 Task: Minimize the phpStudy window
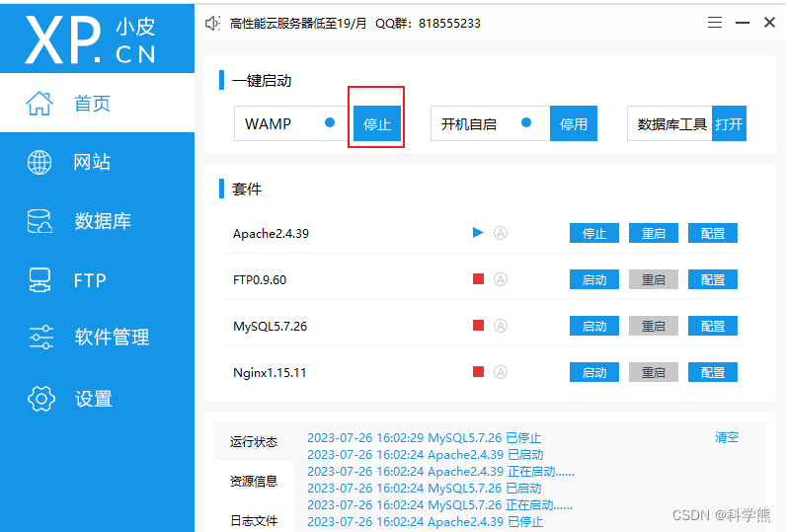coord(743,23)
